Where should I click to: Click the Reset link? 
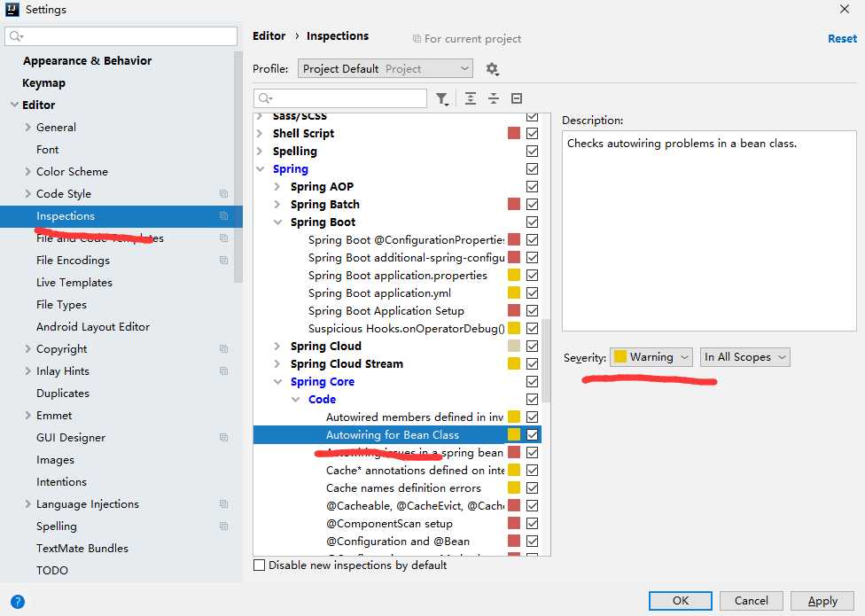(842, 39)
